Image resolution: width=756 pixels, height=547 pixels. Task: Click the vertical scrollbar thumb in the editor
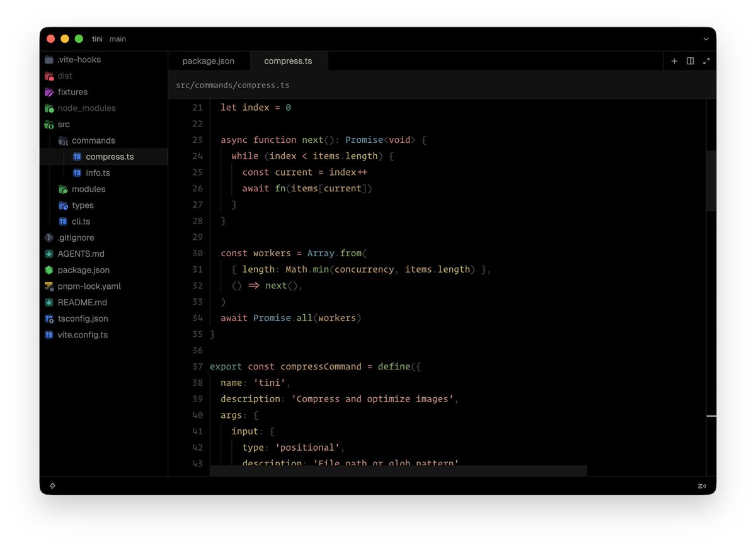coord(711,181)
